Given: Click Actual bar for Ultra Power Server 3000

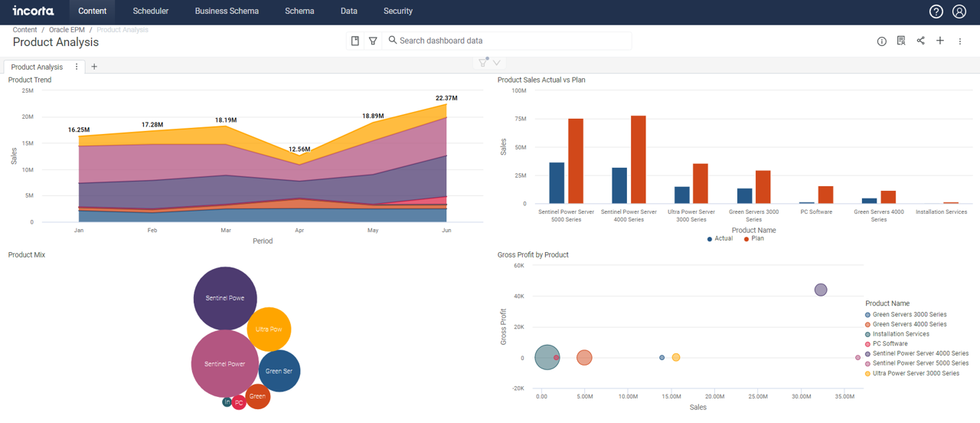Looking at the screenshot, I should click(682, 195).
